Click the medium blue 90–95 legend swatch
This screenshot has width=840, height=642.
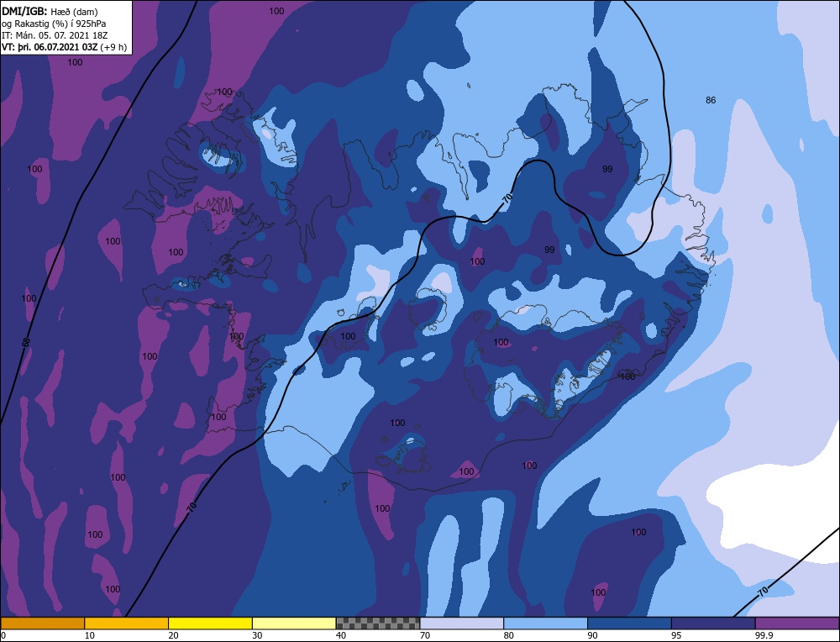click(x=629, y=624)
